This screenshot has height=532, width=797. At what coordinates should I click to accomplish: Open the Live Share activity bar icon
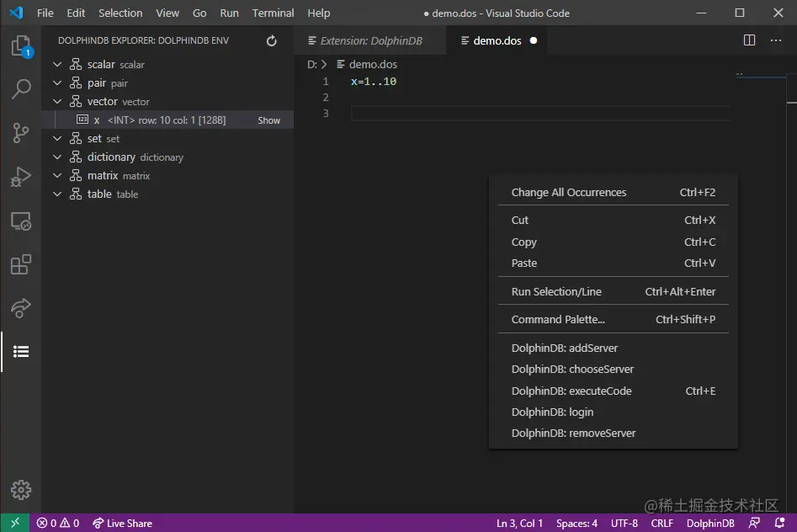pos(21,308)
